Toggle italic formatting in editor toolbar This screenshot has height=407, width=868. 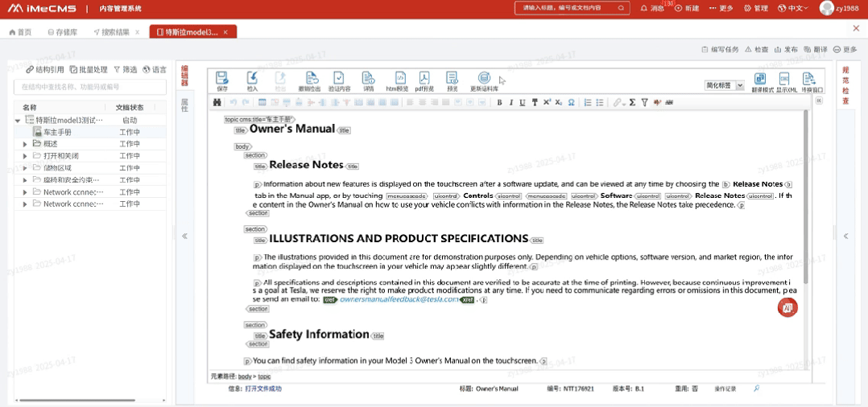(511, 102)
